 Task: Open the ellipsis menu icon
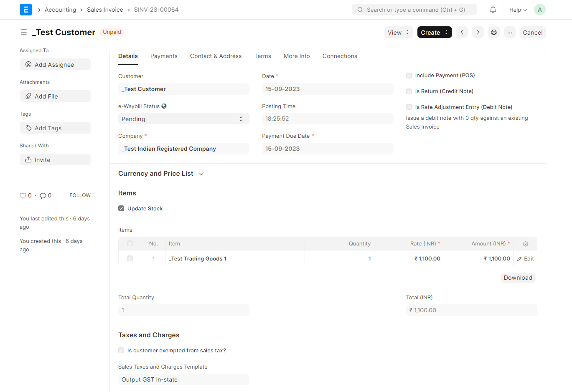click(x=510, y=32)
